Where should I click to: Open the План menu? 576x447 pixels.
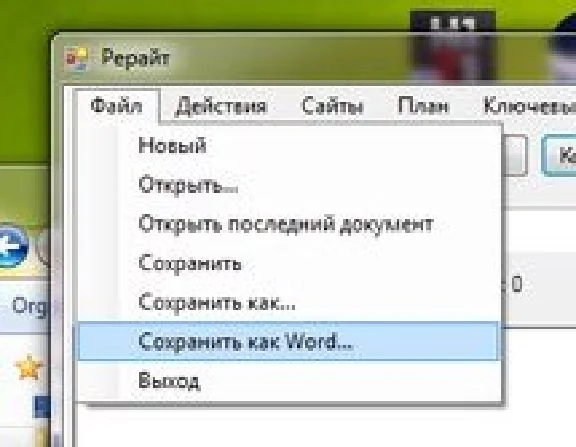click(x=423, y=106)
